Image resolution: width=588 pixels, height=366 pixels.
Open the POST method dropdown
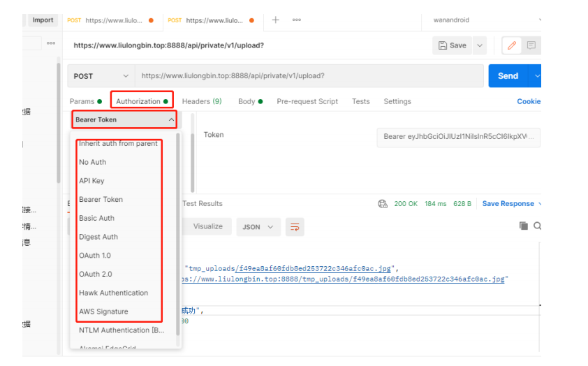[x=101, y=76]
